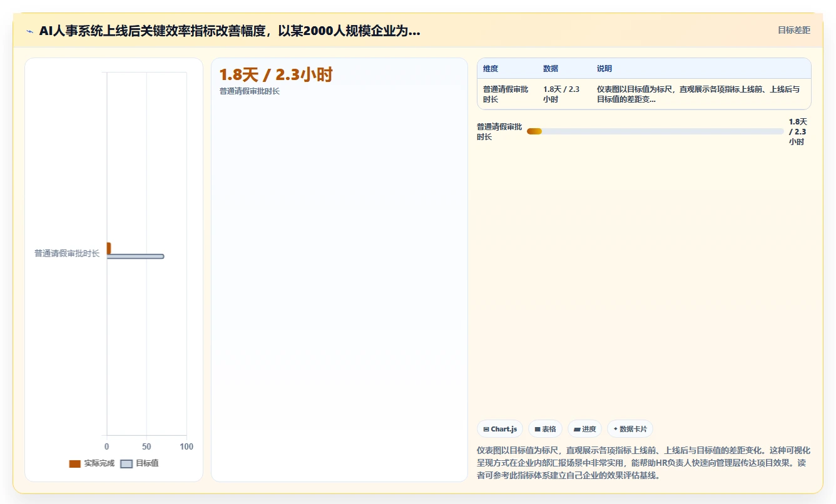This screenshot has height=504, width=836.
Task: Click the grey-blue 目标值 legend swatch
Action: point(126,463)
